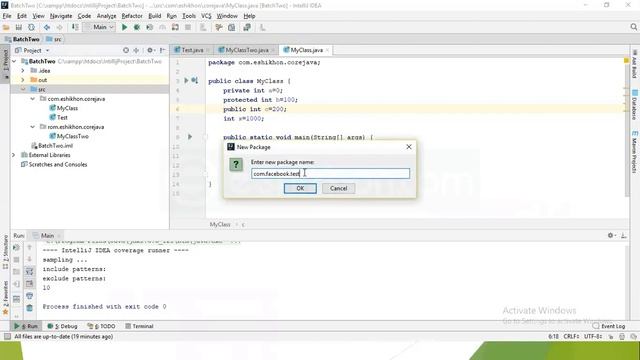Click the Print icon in Run console
This screenshot has width=640, height=360.
pyautogui.click(x=29, y=296)
